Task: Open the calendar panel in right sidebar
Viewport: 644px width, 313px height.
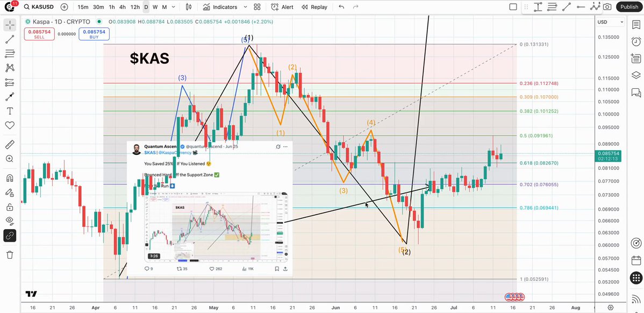Action: pyautogui.click(x=636, y=260)
